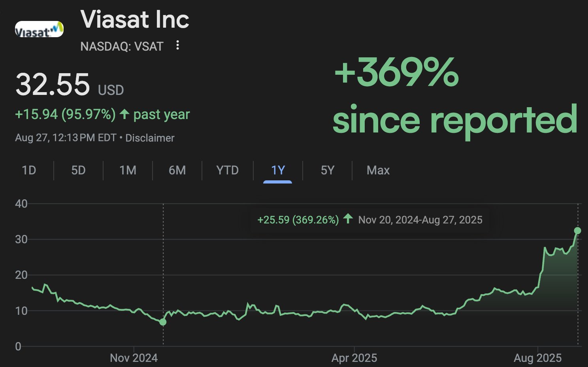588x367 pixels.
Task: Switch chart to YTD view
Action: click(x=227, y=170)
